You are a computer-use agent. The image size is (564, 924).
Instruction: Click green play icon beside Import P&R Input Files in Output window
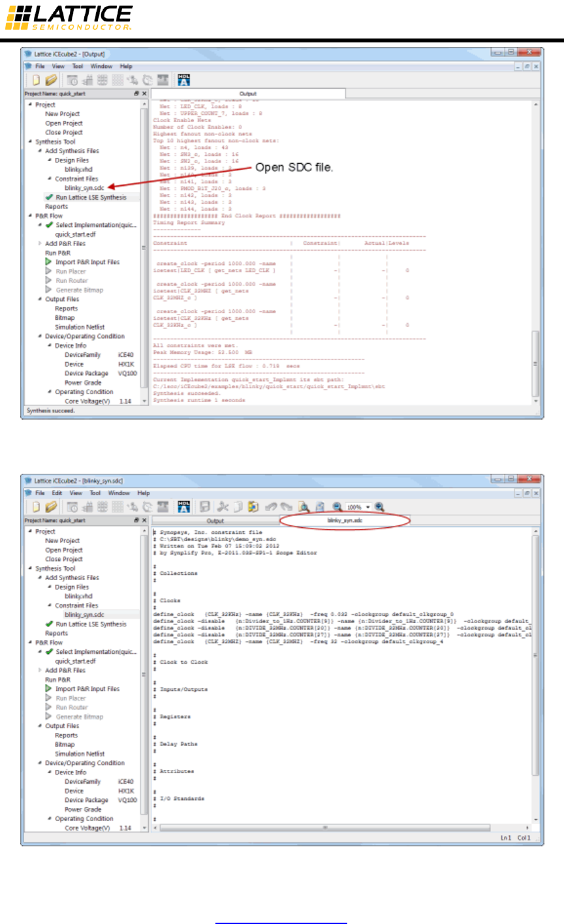48,262
